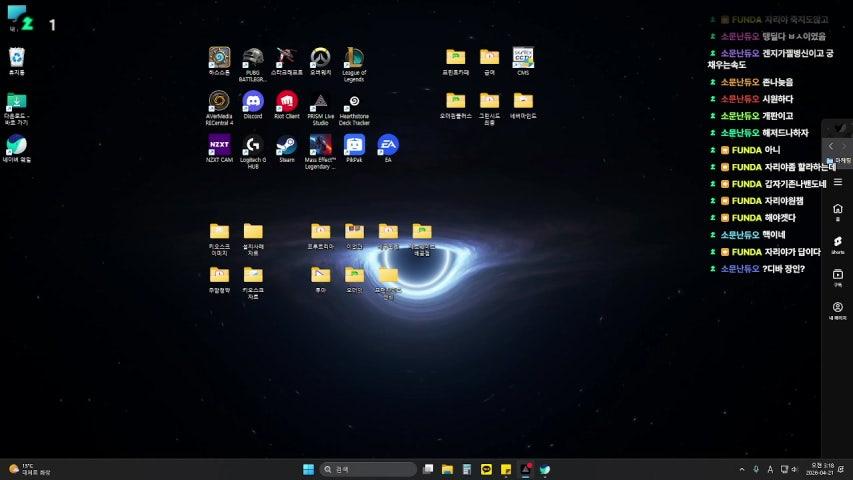Image resolution: width=853 pixels, height=480 pixels.
Task: Select the Steam desktop shortcut
Action: tap(287, 145)
